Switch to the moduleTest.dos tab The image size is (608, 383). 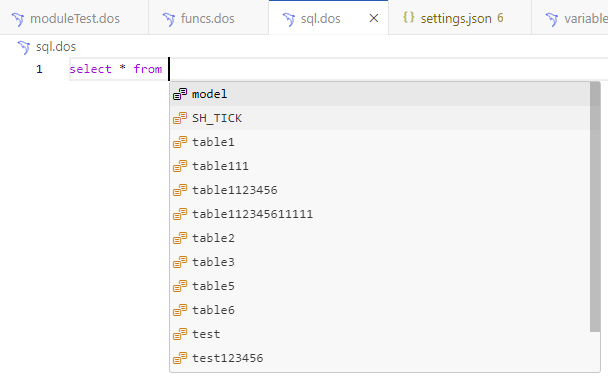tap(74, 18)
